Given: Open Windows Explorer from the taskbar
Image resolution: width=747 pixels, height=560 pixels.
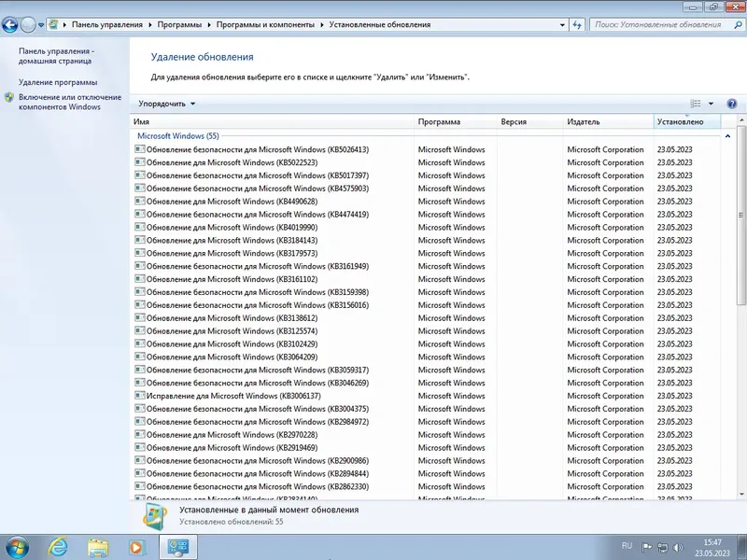Looking at the screenshot, I should click(x=98, y=548).
